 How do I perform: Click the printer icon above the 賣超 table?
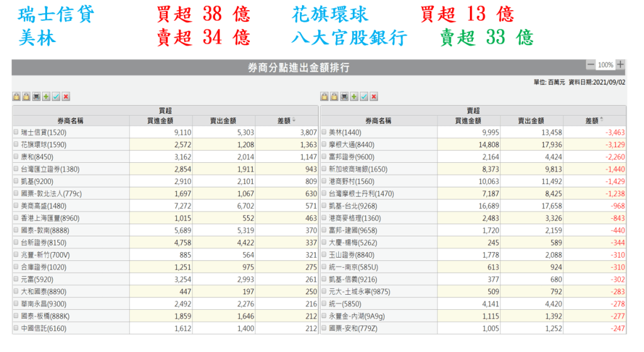coord(344,96)
